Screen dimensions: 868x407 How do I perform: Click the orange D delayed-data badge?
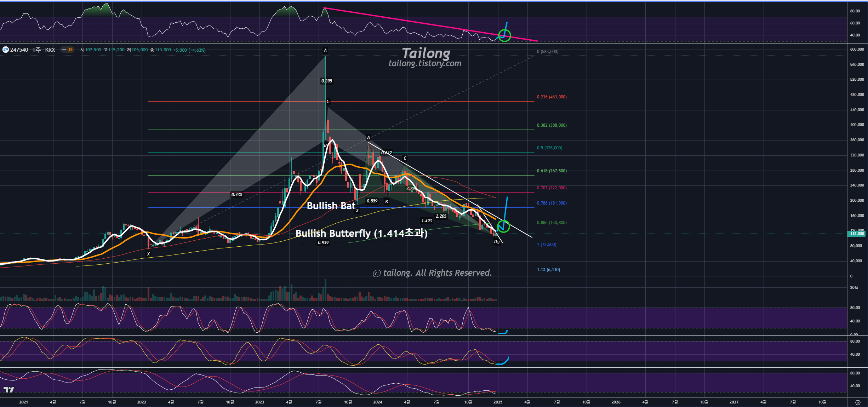(x=70, y=50)
